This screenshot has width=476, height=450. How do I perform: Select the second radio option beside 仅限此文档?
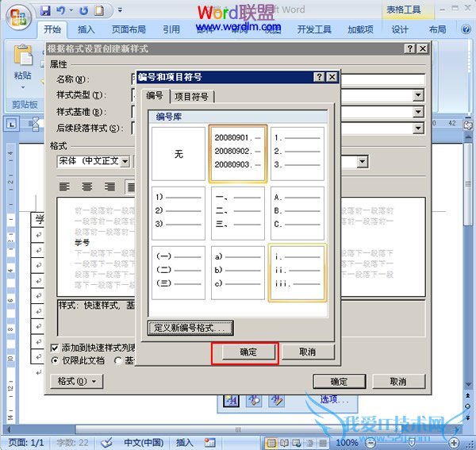118,361
